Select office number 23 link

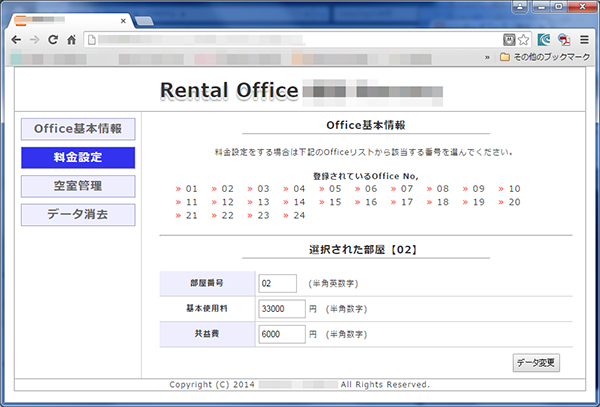(259, 215)
